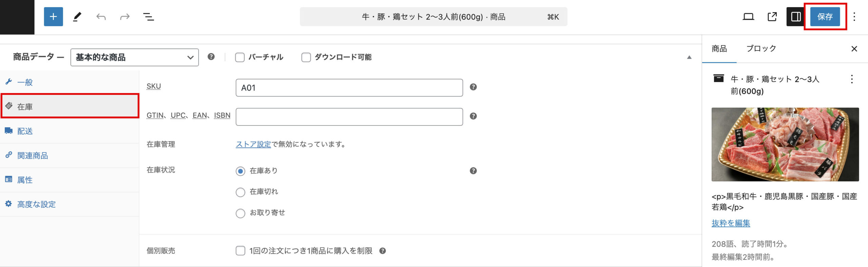Click the laptop preview view icon
The width and height of the screenshot is (868, 267).
point(748,17)
